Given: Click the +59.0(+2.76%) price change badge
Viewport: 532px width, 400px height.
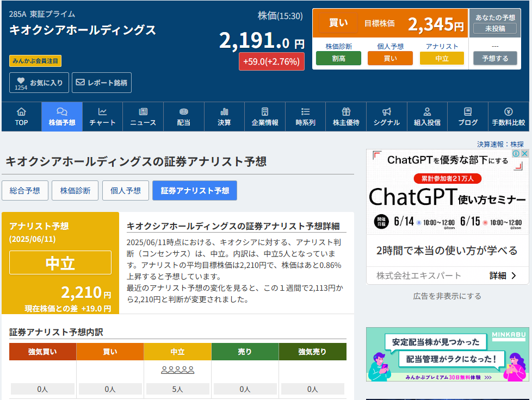Looking at the screenshot, I should pos(271,62).
